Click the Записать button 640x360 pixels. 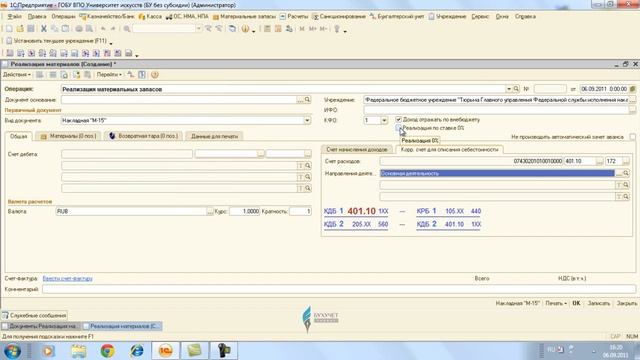click(x=598, y=303)
